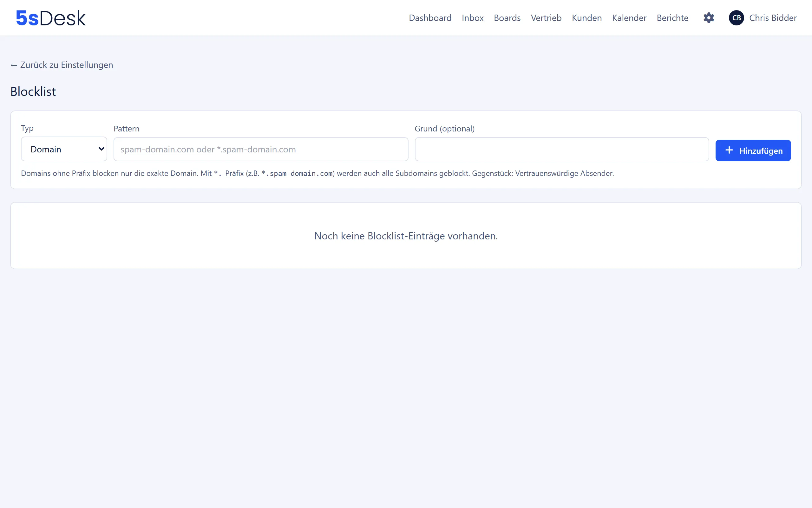Click the Chris Bidder user name
This screenshot has height=508, width=812.
[x=773, y=18]
